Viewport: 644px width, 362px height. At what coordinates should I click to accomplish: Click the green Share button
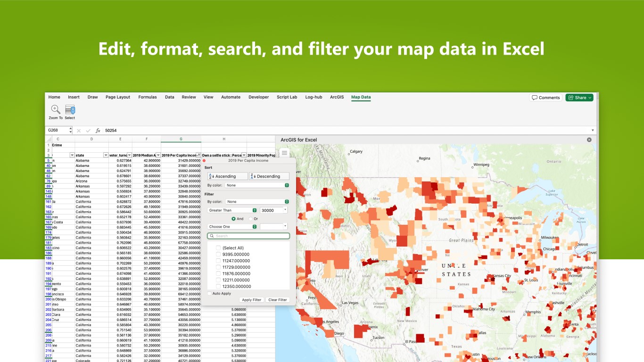579,98
